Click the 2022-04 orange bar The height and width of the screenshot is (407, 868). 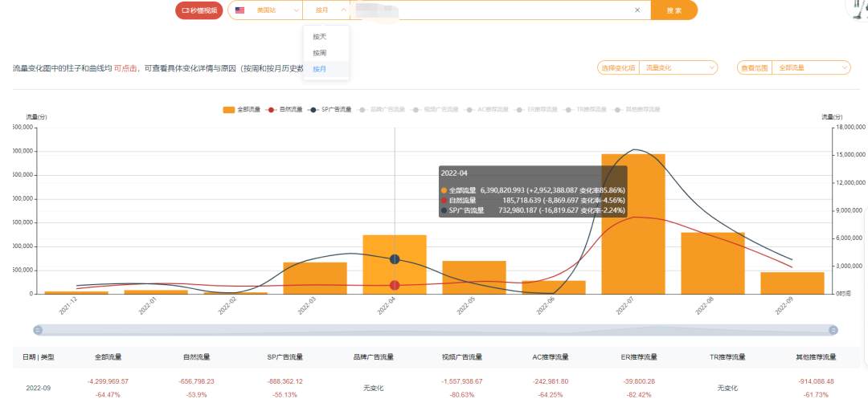[x=395, y=264]
